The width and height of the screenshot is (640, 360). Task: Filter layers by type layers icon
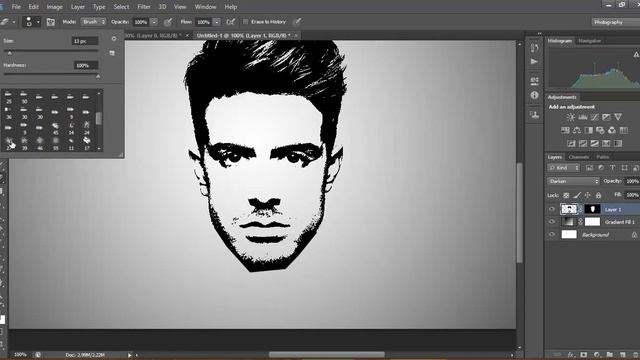click(x=612, y=168)
